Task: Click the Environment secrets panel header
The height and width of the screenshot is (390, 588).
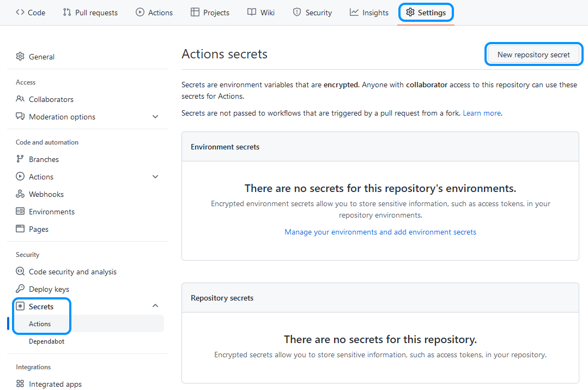Action: tap(380, 147)
